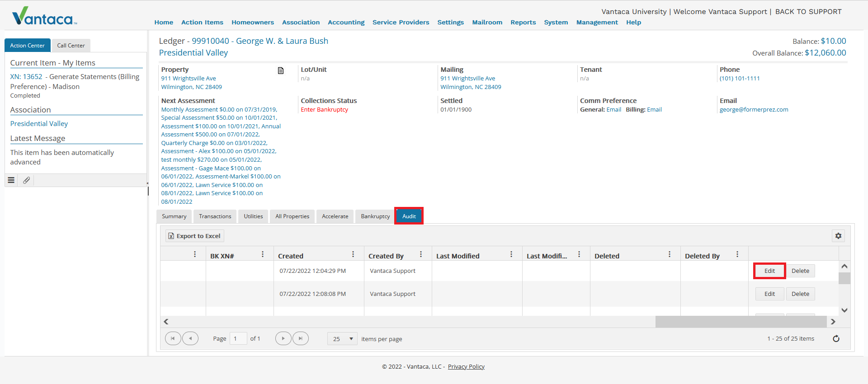Switch to the Bankruptcy tab
The image size is (868, 384).
[x=375, y=216]
